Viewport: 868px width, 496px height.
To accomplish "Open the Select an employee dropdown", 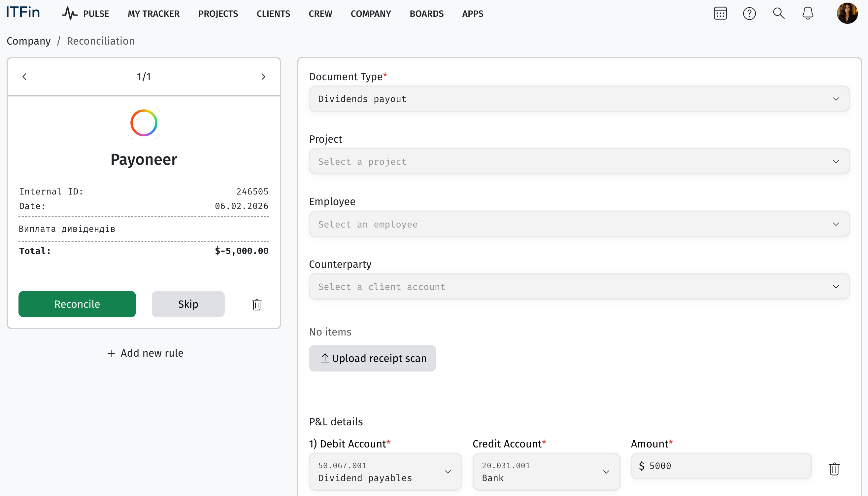I will tap(579, 224).
